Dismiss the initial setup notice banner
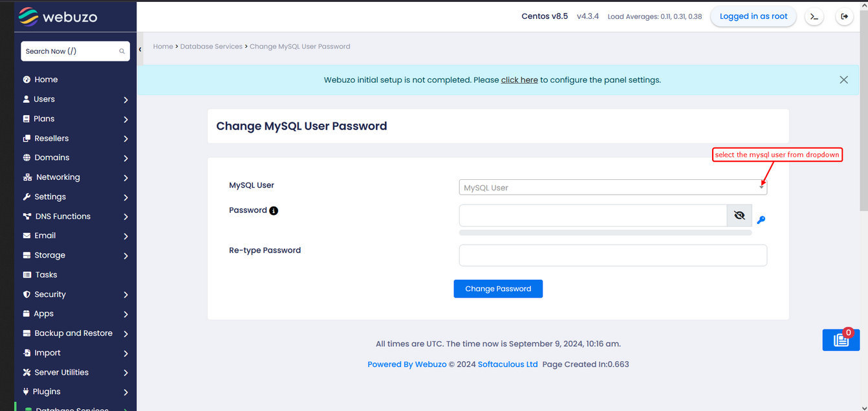Viewport: 868px width, 411px height. [x=843, y=80]
